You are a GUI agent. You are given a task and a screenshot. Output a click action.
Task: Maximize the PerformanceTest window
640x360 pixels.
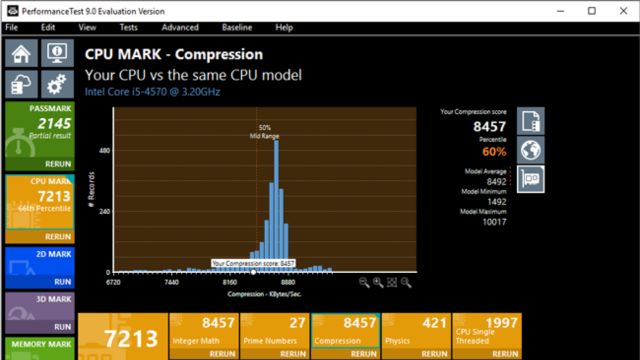tap(592, 11)
